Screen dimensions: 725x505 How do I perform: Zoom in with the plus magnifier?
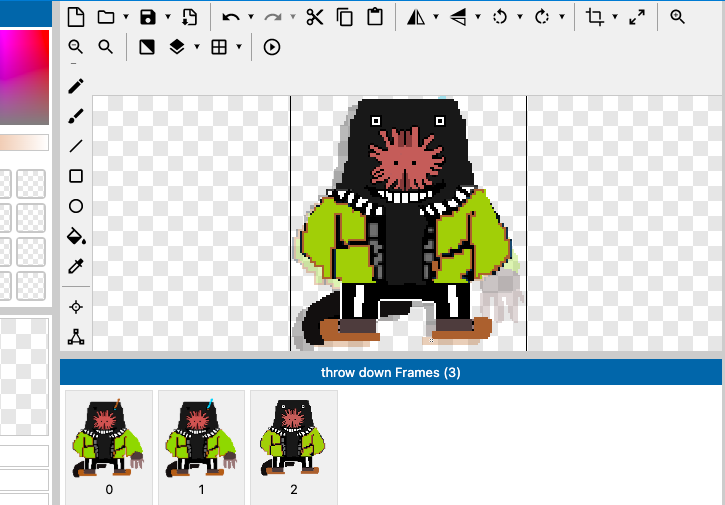[677, 17]
